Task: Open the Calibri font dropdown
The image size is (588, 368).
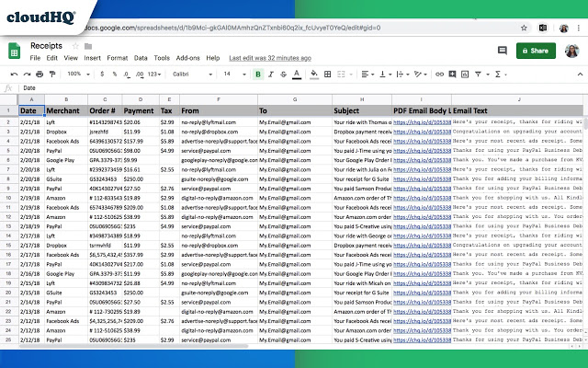Action: [x=192, y=75]
